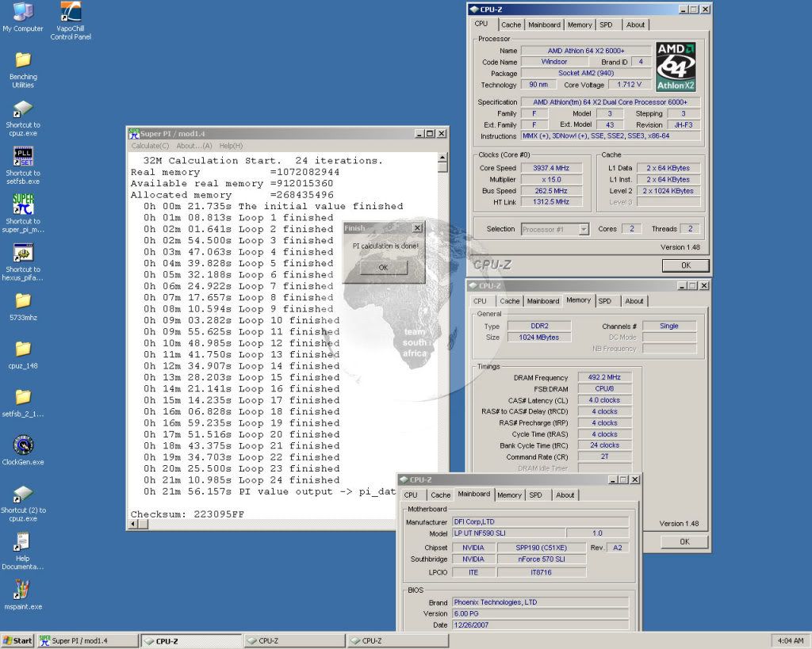
Task: Click the Southbridge nForce 570 SLI value
Action: pos(542,559)
